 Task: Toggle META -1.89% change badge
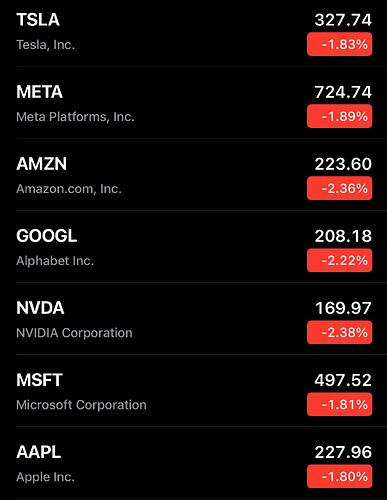pyautogui.click(x=339, y=116)
